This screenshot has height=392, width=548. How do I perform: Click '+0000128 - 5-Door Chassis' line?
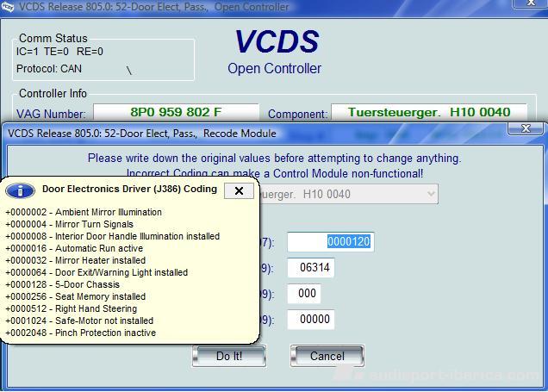point(63,284)
